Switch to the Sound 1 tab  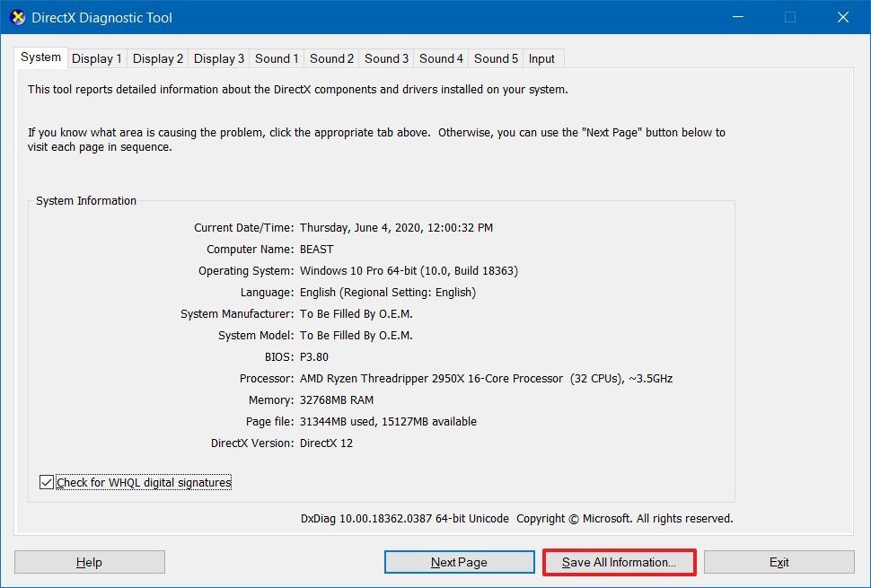(x=277, y=58)
